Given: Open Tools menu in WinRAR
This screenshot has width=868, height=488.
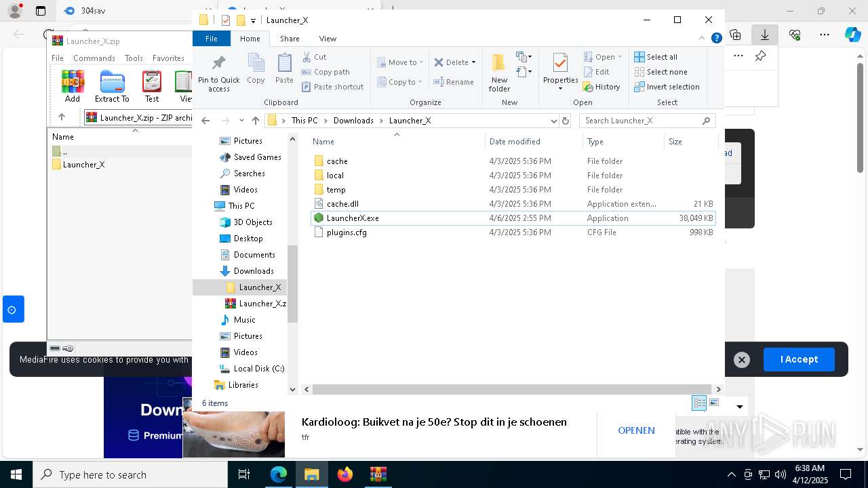Looking at the screenshot, I should coord(134,58).
